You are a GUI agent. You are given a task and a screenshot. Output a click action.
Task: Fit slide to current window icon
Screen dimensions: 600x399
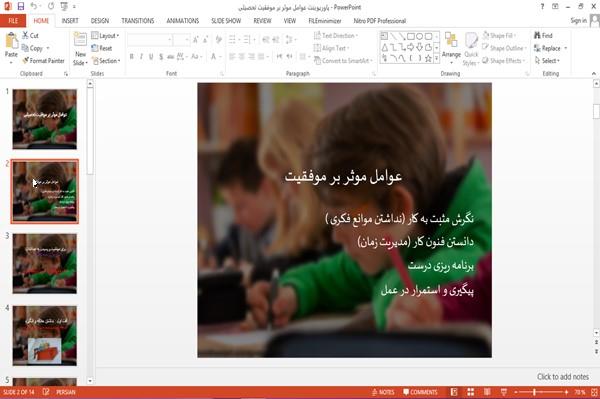[x=594, y=392]
